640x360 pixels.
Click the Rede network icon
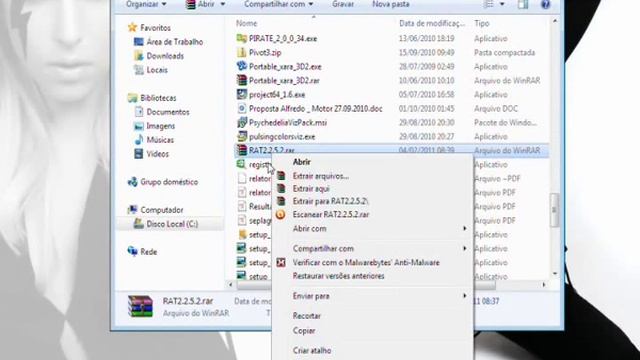[132, 251]
